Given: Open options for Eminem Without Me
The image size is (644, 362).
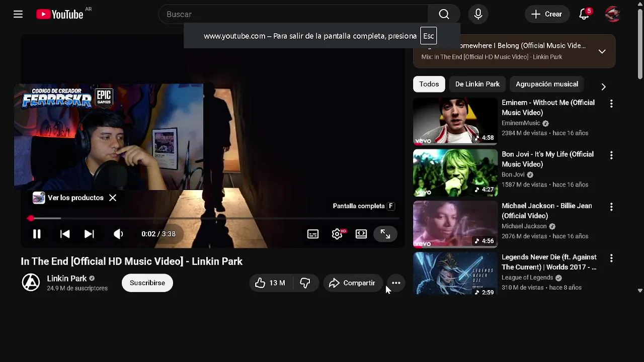Looking at the screenshot, I should click(x=611, y=104).
